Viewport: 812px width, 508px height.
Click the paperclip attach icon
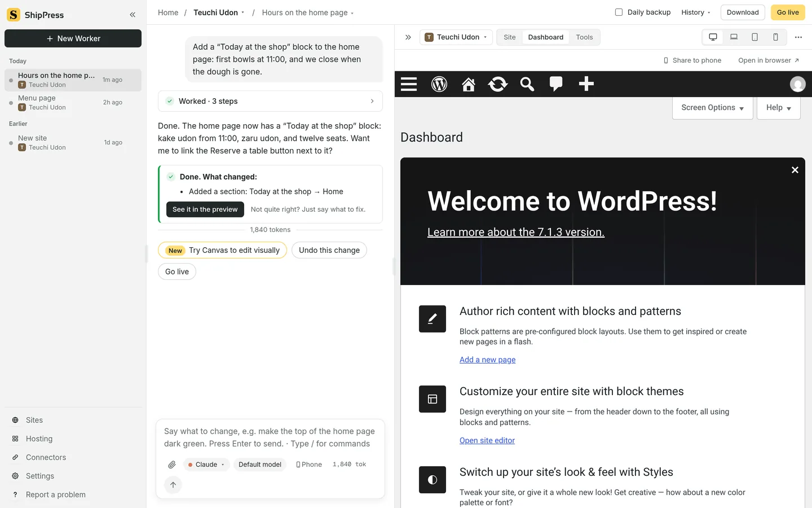pos(172,465)
